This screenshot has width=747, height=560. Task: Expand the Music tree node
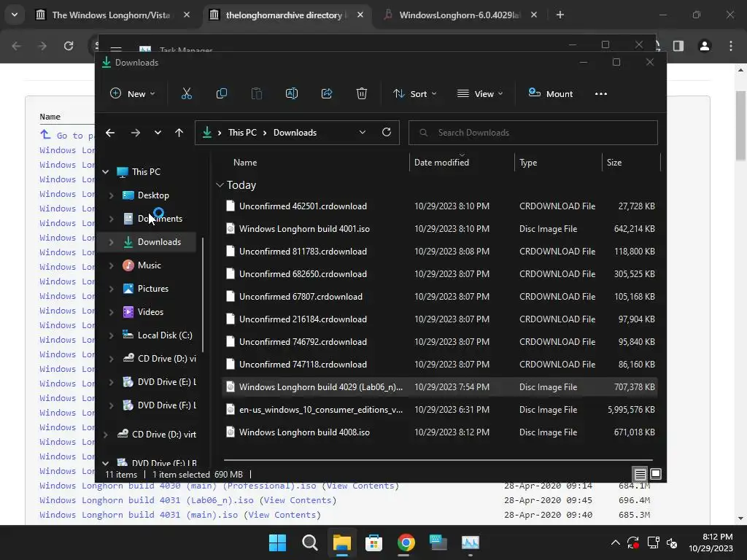[111, 265]
